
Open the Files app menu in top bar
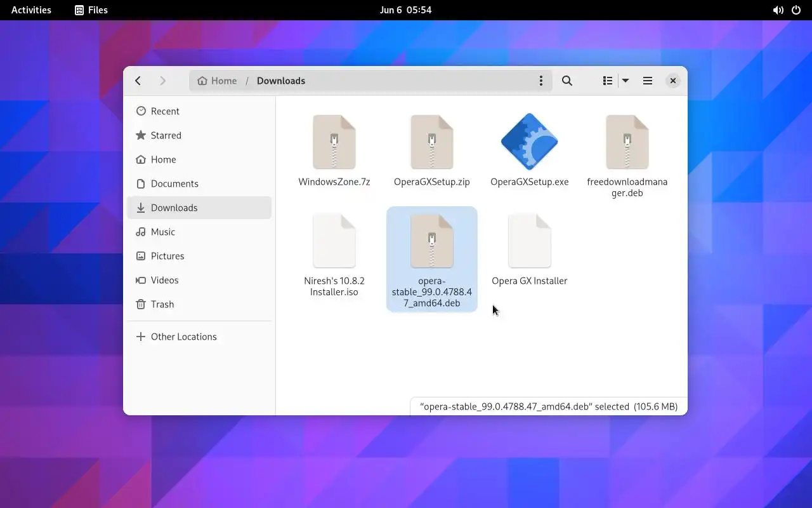[91, 10]
